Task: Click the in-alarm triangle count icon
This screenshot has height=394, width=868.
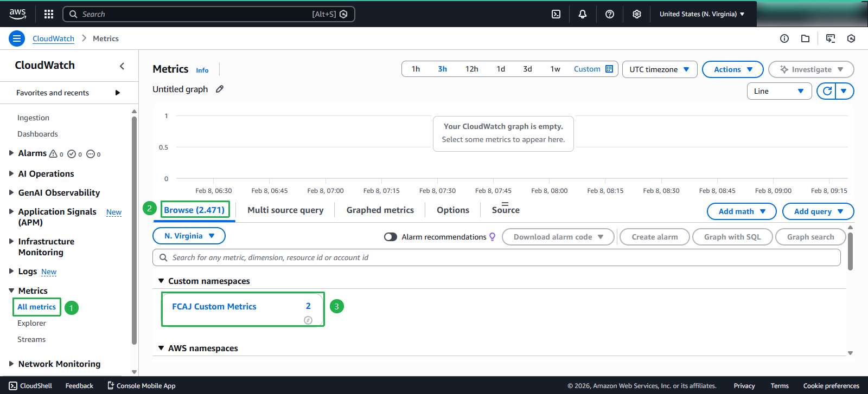Action: pos(53,154)
